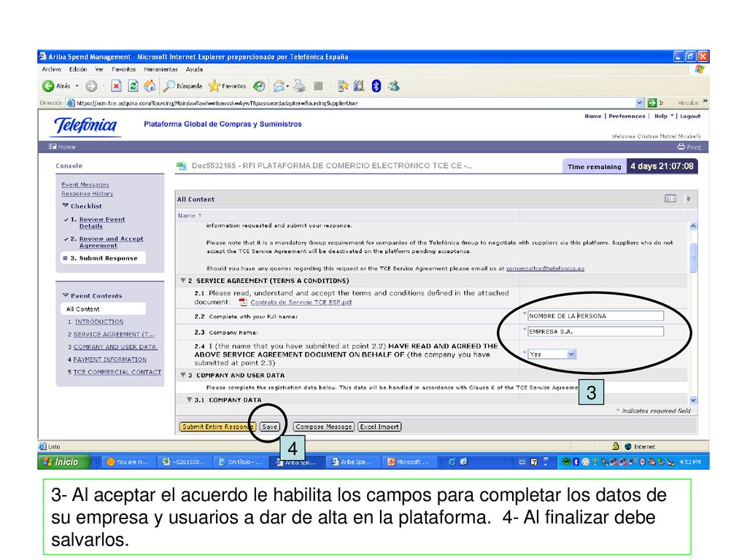The image size is (747, 560).
Task: Click the comercialtce@telefonica.es email link
Action: click(545, 268)
